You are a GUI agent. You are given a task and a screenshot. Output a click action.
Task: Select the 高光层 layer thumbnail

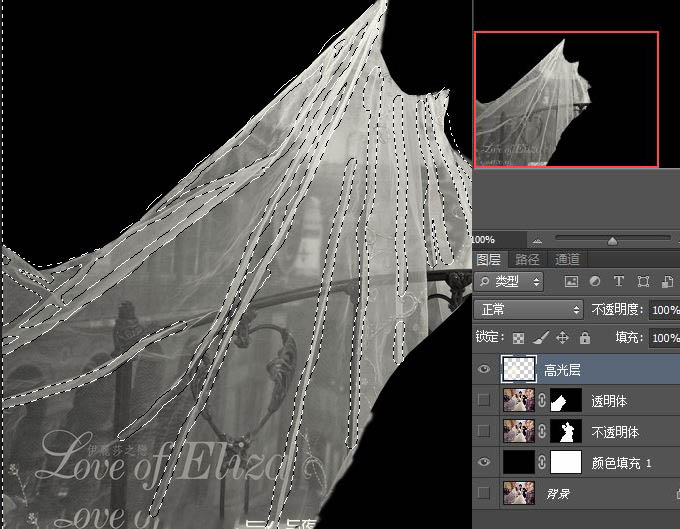[519, 369]
